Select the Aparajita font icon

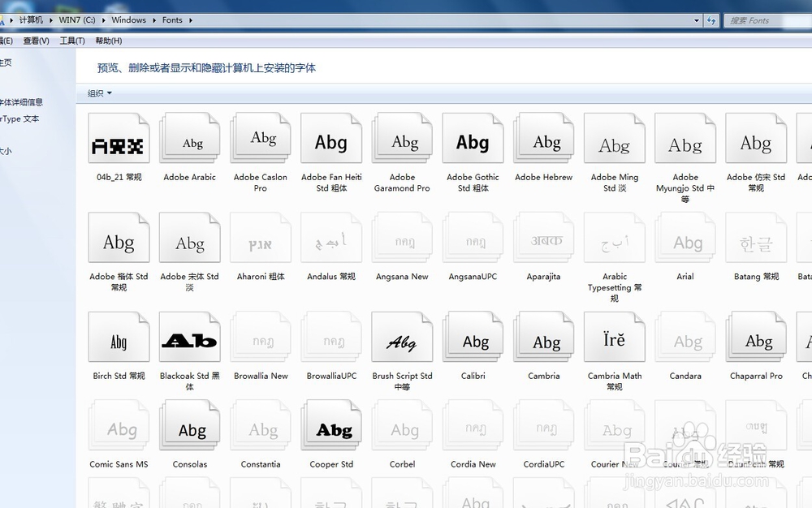point(544,237)
